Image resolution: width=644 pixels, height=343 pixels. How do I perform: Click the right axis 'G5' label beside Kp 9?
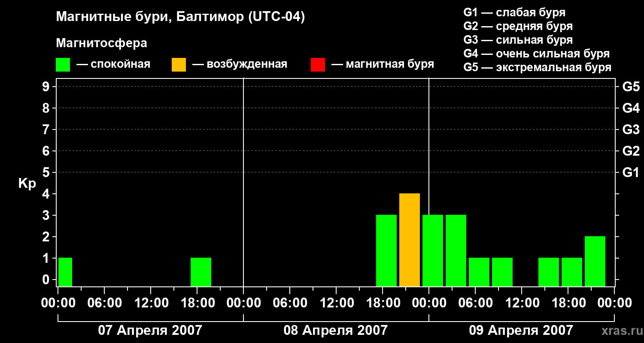631,87
